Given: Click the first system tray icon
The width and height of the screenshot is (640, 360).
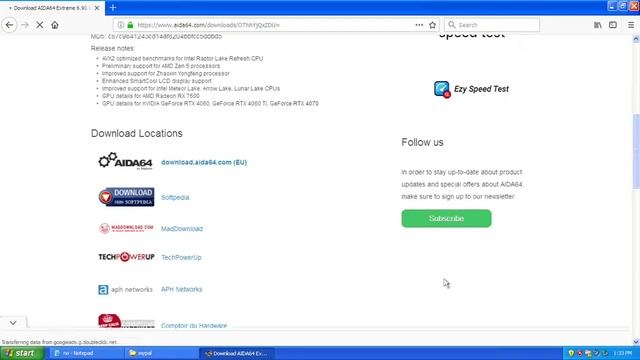Looking at the screenshot, I should (x=571, y=353).
